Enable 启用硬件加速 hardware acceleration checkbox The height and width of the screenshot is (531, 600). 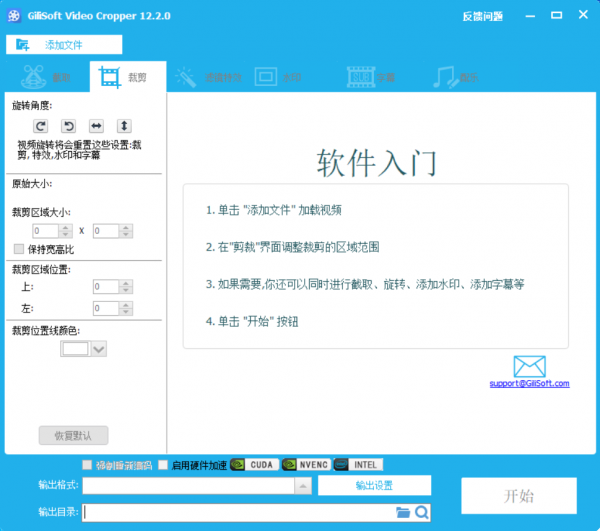[163, 465]
